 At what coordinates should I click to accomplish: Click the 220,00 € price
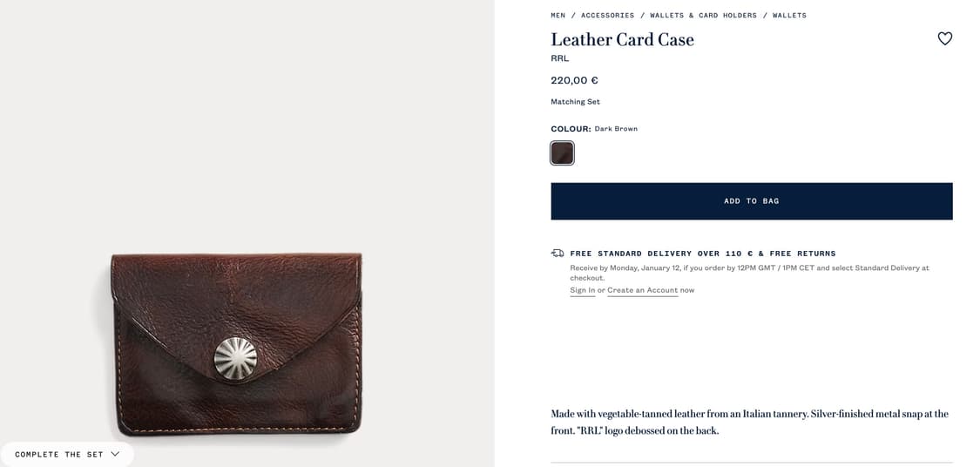tap(574, 80)
